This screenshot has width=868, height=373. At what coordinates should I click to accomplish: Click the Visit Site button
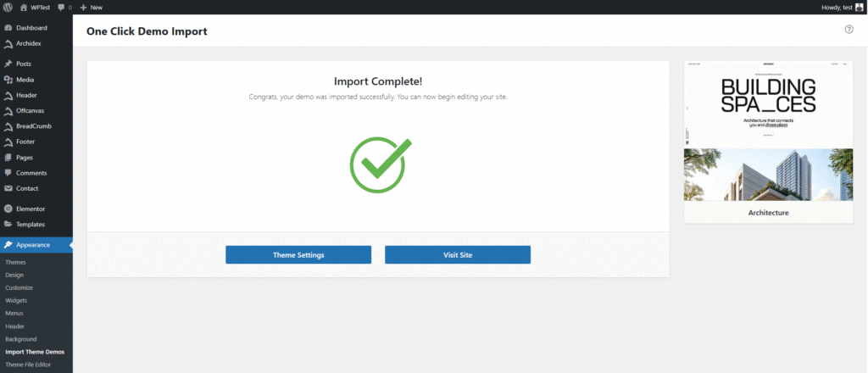457,255
